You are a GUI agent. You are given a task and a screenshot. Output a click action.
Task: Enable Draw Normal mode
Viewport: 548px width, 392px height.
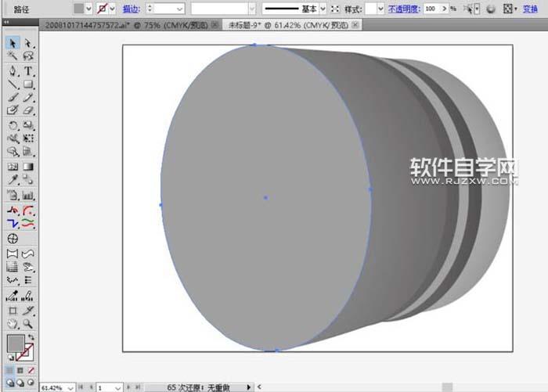pyautogui.click(x=10, y=383)
